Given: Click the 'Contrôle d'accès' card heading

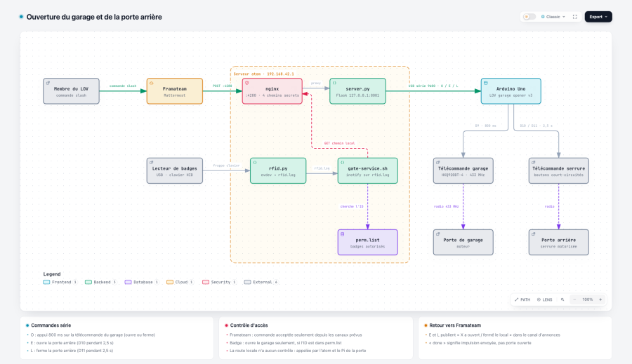Looking at the screenshot, I should [x=249, y=325].
